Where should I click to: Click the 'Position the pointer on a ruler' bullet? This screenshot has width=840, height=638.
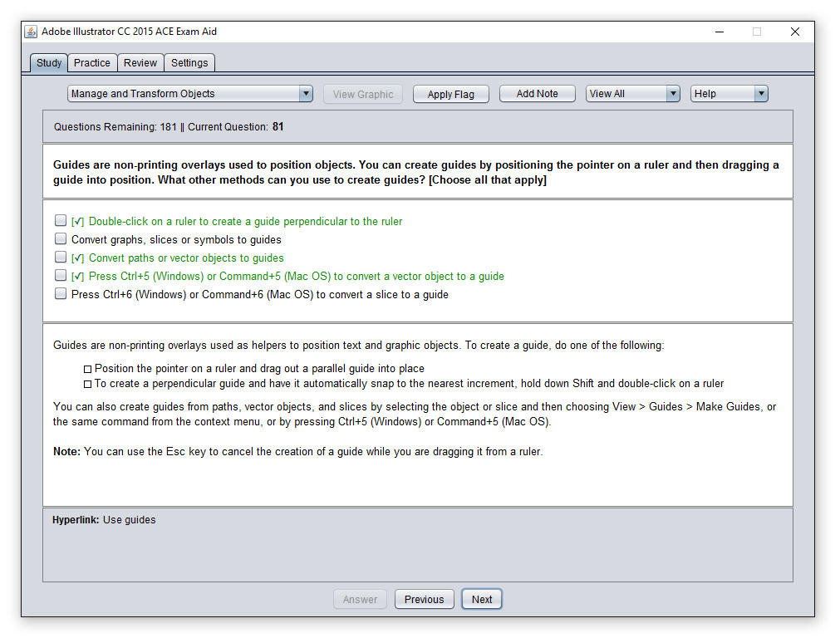click(254, 369)
